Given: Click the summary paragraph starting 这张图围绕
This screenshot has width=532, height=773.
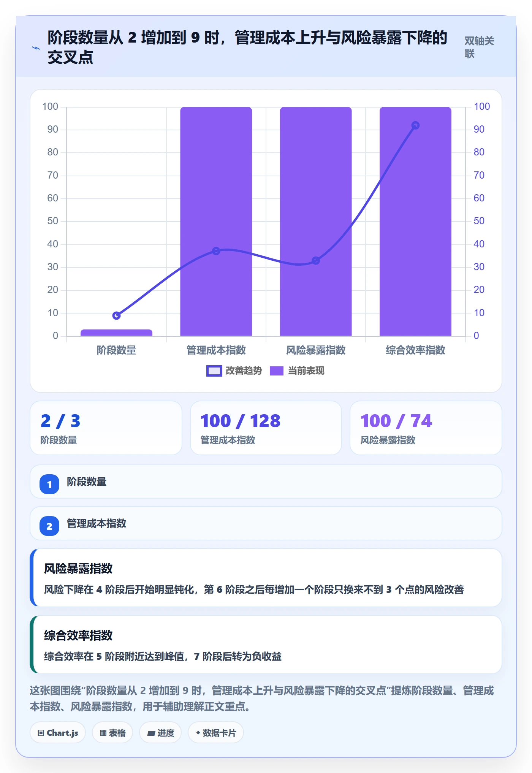Looking at the screenshot, I should (x=262, y=699).
